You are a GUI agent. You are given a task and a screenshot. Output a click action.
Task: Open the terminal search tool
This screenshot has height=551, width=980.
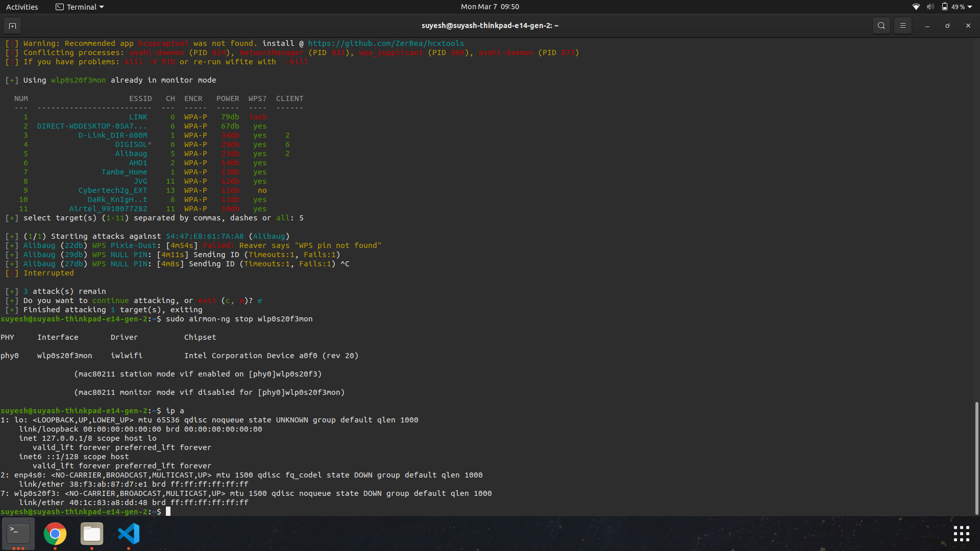pyautogui.click(x=881, y=26)
